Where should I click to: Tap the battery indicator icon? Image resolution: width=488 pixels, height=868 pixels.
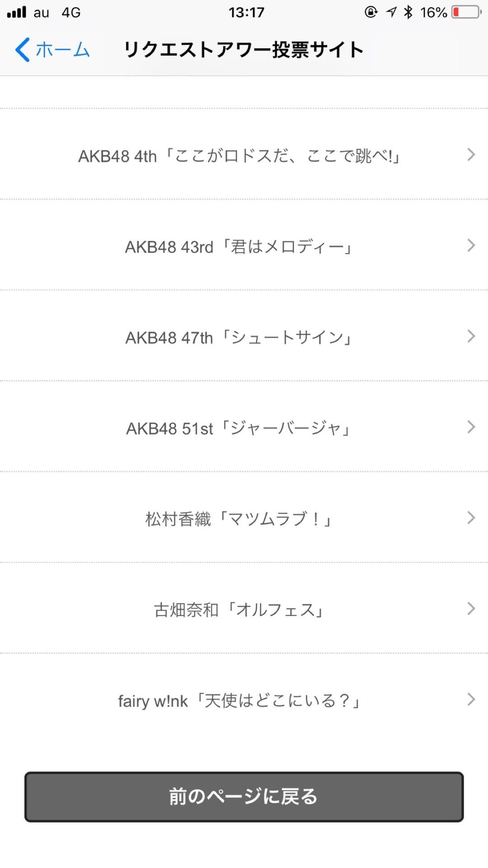tap(467, 12)
